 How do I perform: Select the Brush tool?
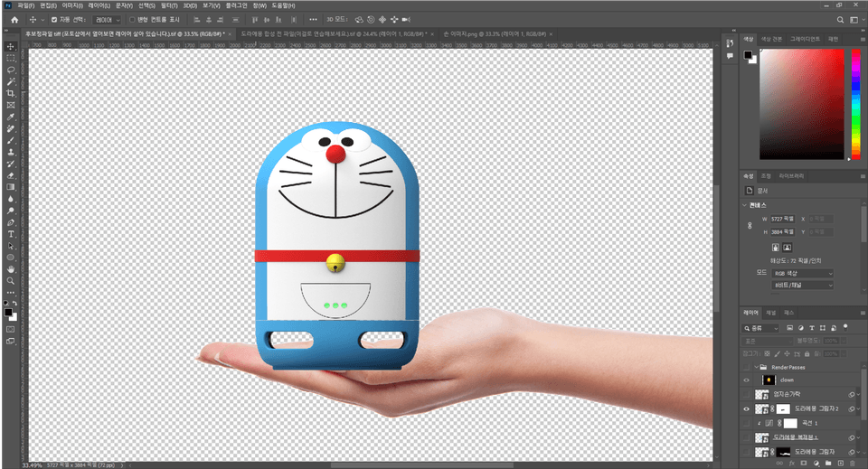click(11, 140)
